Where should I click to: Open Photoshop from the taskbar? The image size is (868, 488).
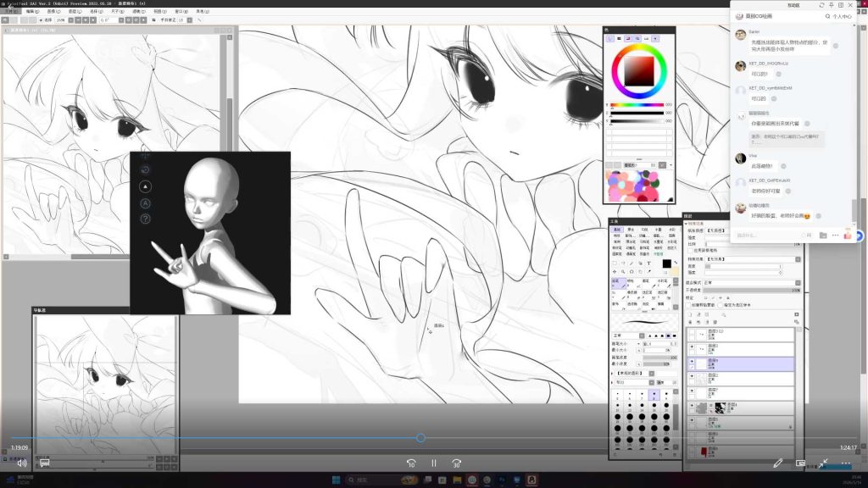point(502,480)
